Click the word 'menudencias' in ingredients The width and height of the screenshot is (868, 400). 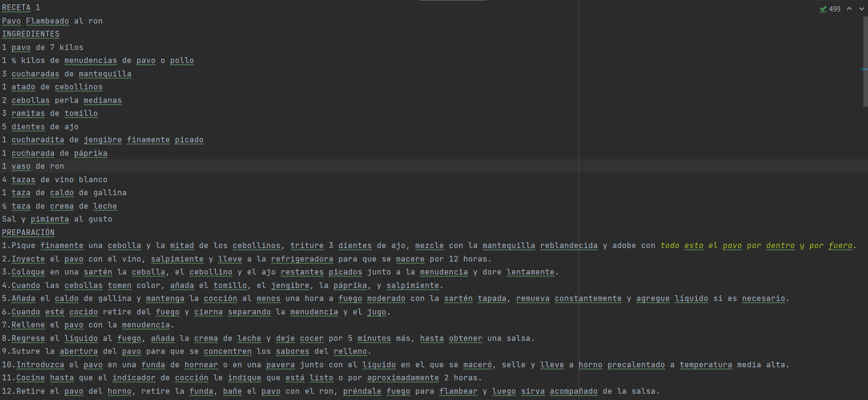91,61
